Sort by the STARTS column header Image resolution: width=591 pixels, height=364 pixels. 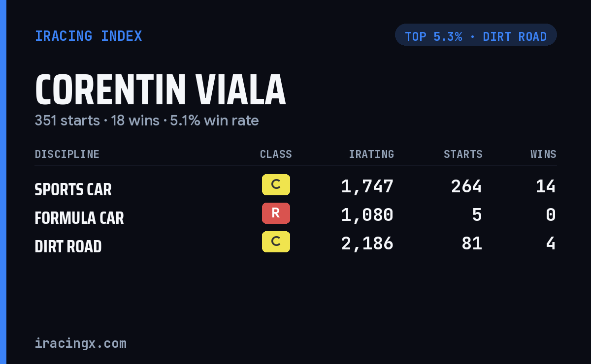[463, 154]
